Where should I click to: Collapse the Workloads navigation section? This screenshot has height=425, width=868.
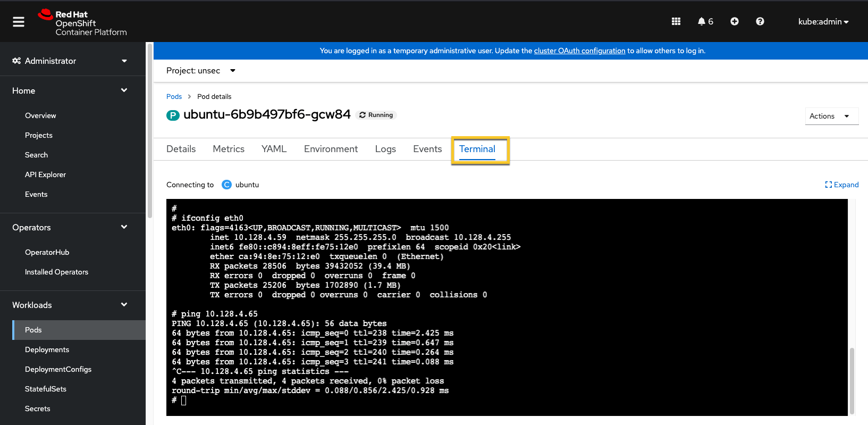[70, 305]
